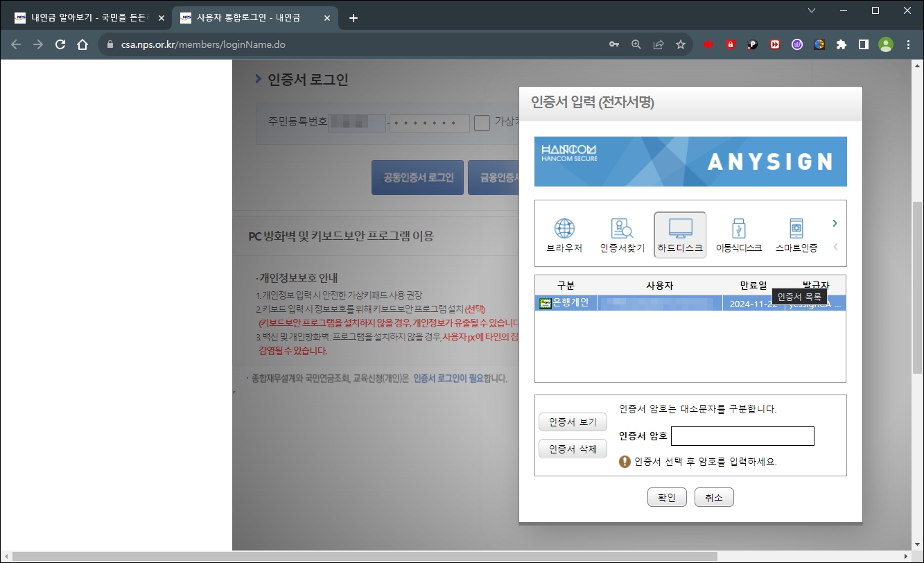The height and width of the screenshot is (563, 924).
Task: Open the purple W extension icon
Action: 797,44
